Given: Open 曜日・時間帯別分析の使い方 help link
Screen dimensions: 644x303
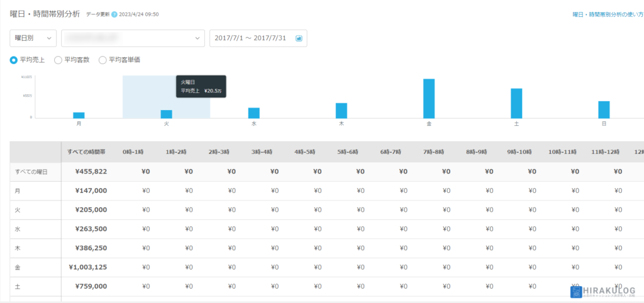Looking at the screenshot, I should (x=607, y=14).
